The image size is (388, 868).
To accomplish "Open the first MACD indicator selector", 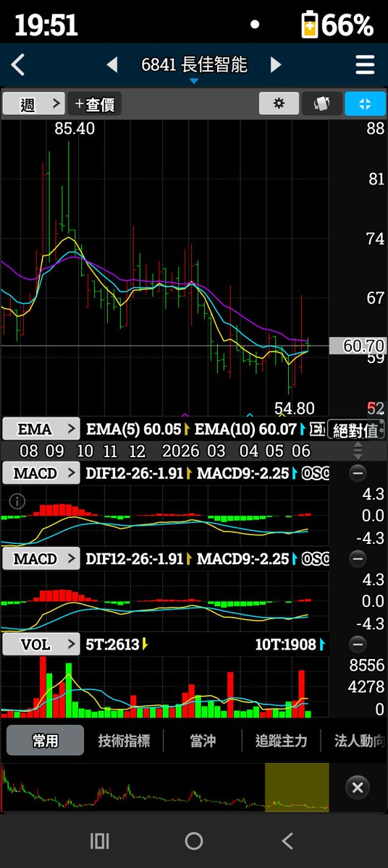I will [x=41, y=474].
